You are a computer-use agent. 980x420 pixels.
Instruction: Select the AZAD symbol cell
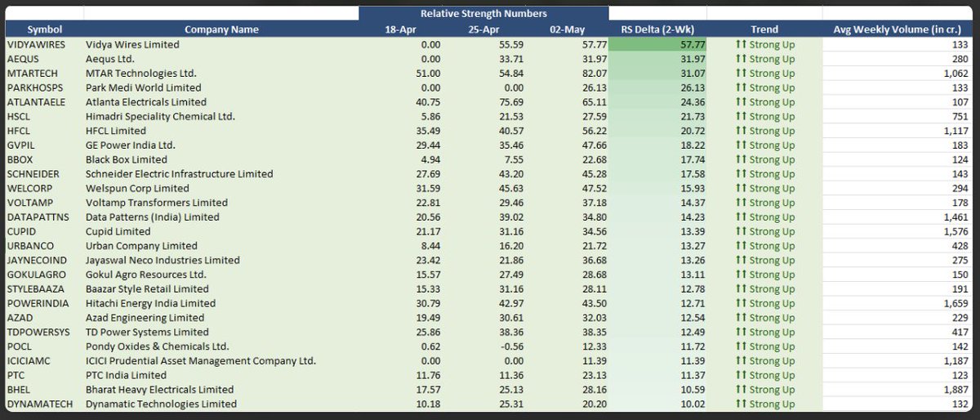[x=19, y=318]
